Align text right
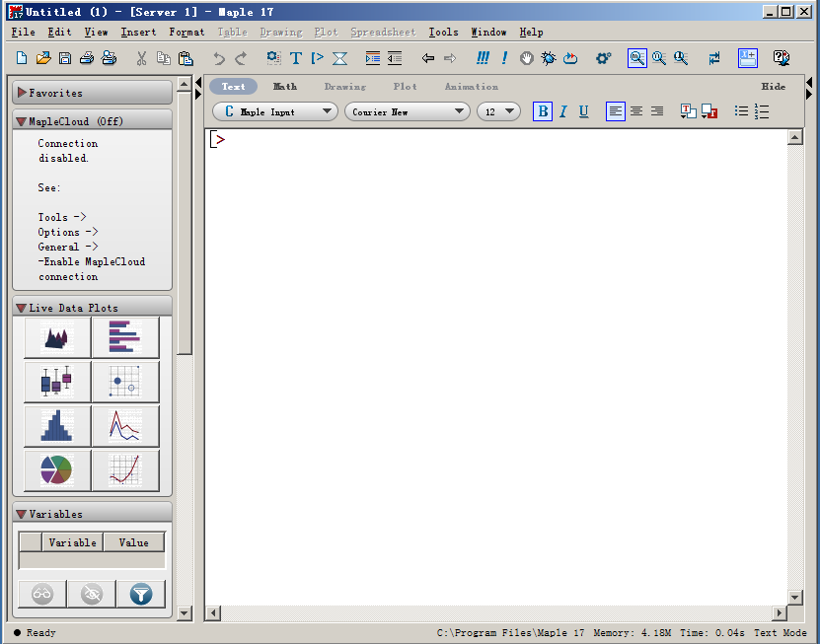The height and width of the screenshot is (644, 820). 657,111
